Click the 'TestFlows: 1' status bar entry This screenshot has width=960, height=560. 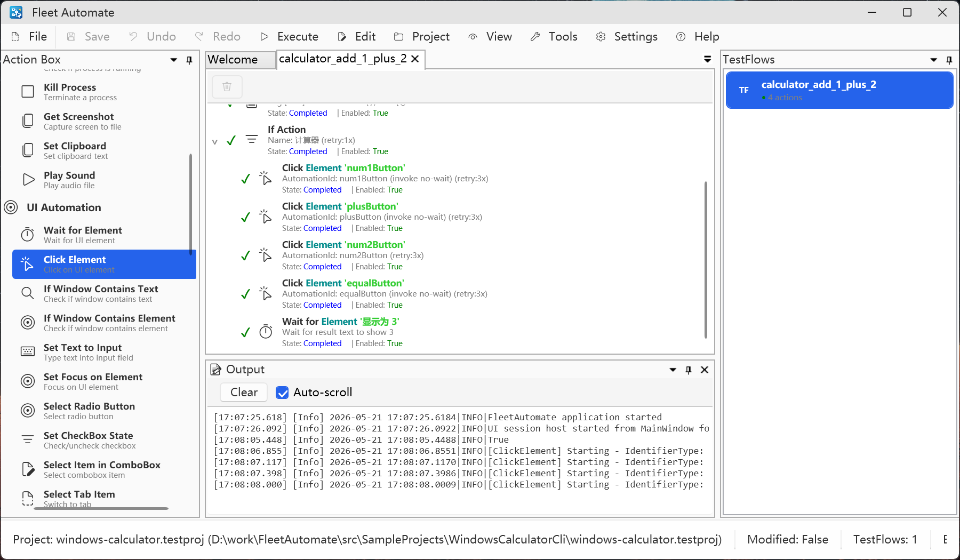pos(885,540)
